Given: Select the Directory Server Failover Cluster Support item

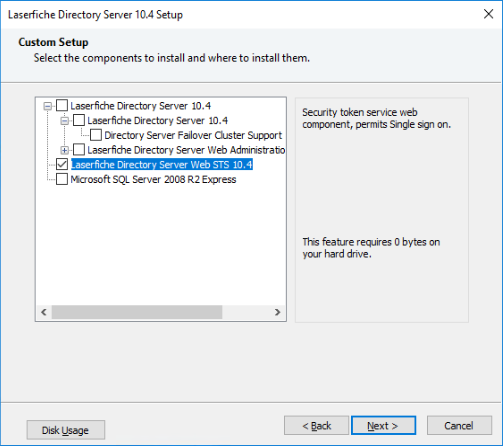Looking at the screenshot, I should point(193,135).
